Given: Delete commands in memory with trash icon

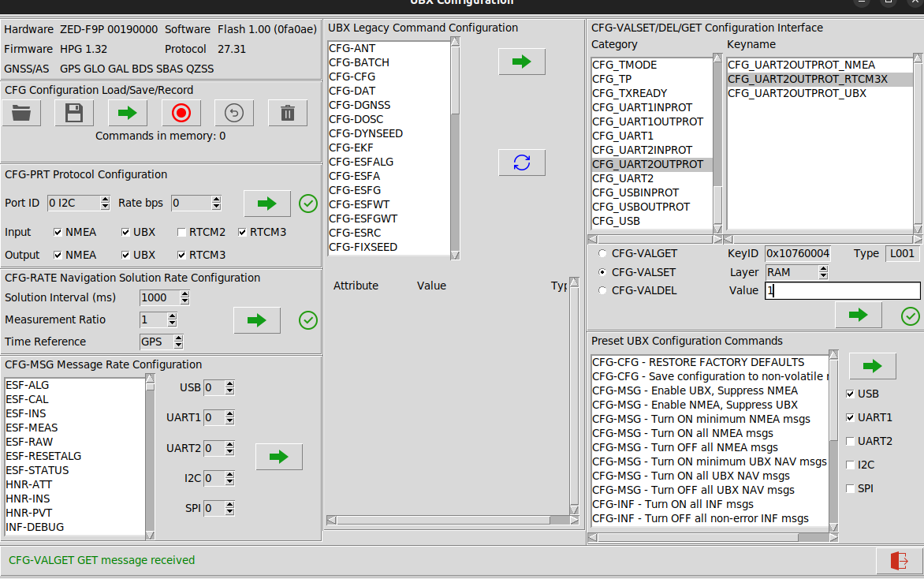Looking at the screenshot, I should [288, 113].
